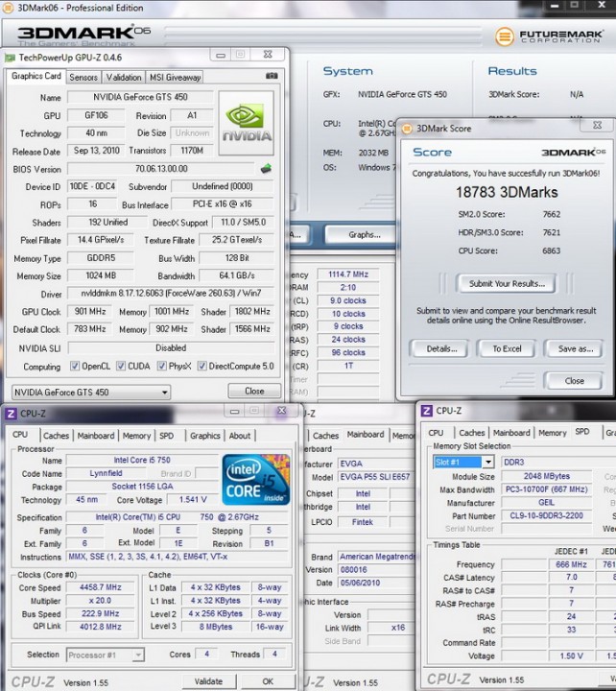
Task: Click the GPU-Z screenshot camera icon
Action: pos(272,76)
